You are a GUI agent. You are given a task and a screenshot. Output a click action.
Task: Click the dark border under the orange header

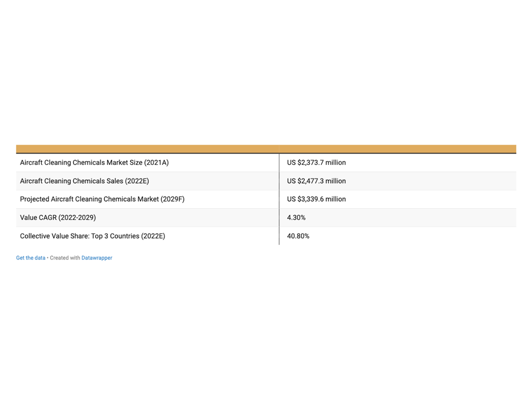tap(266, 154)
